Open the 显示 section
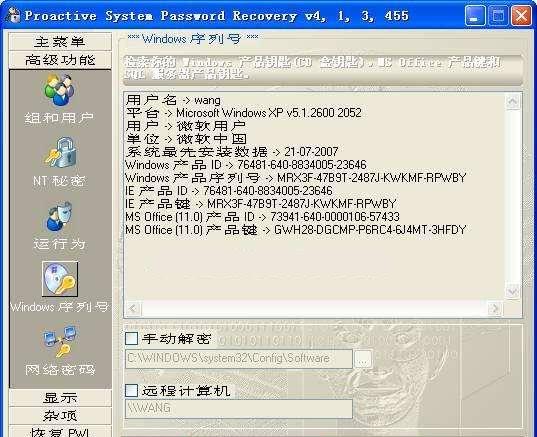Screen dimensions: 537x437 pyautogui.click(x=60, y=398)
